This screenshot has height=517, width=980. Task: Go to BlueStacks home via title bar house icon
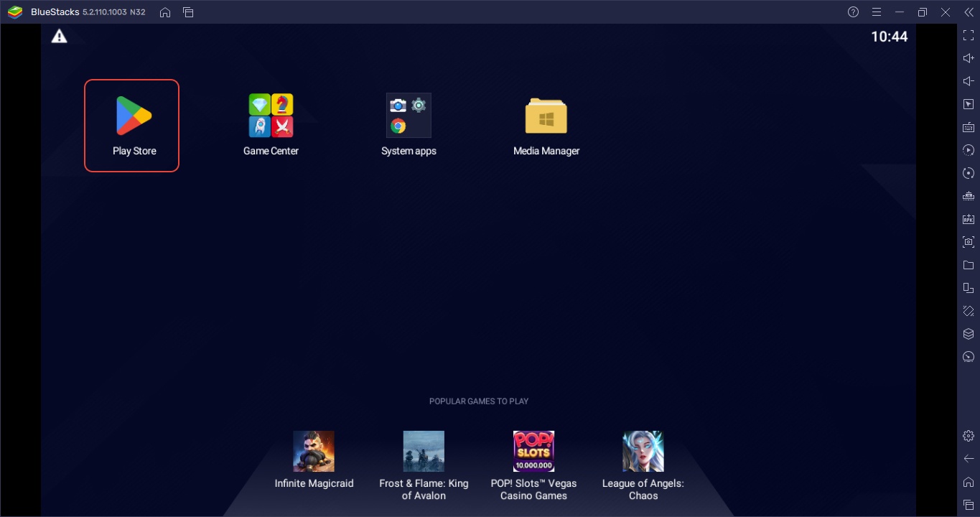coord(165,12)
